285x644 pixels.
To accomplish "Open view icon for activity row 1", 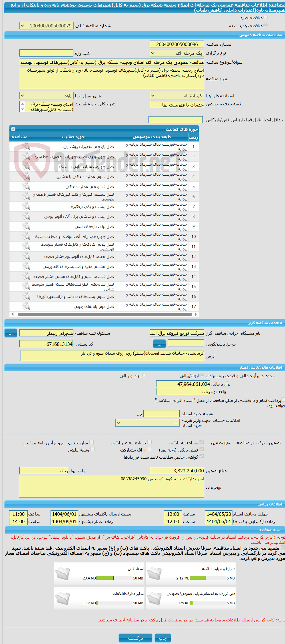I will pos(26,147).
